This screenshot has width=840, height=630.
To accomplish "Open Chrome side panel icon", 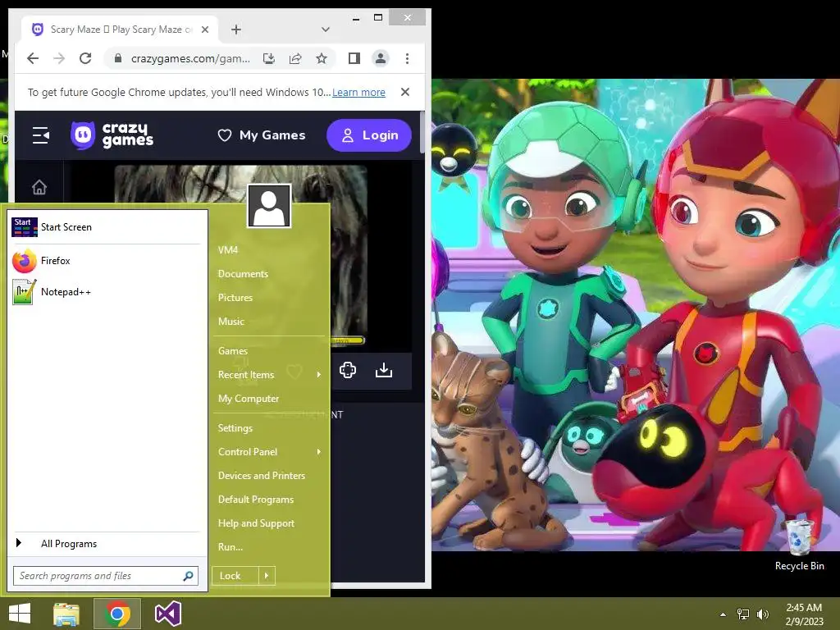I will [x=354, y=58].
